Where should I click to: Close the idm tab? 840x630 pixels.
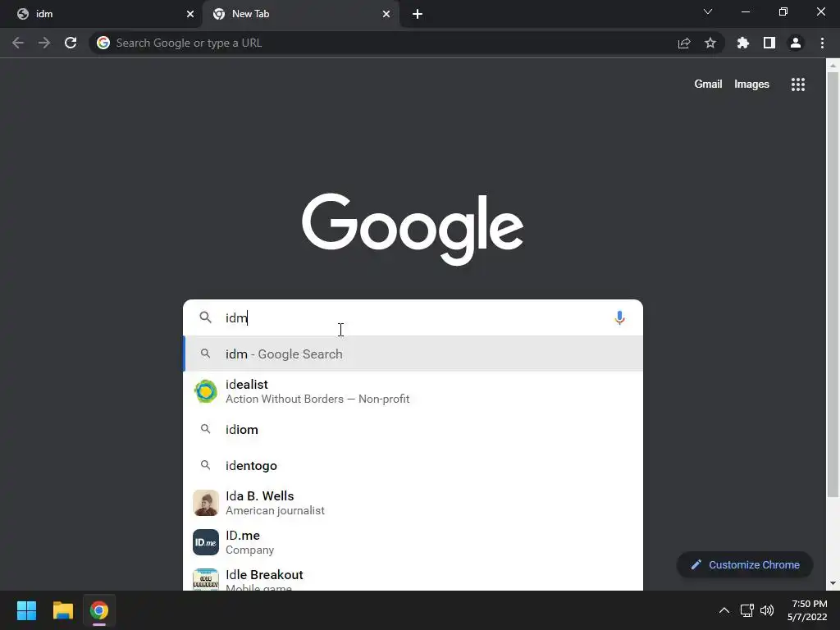190,14
